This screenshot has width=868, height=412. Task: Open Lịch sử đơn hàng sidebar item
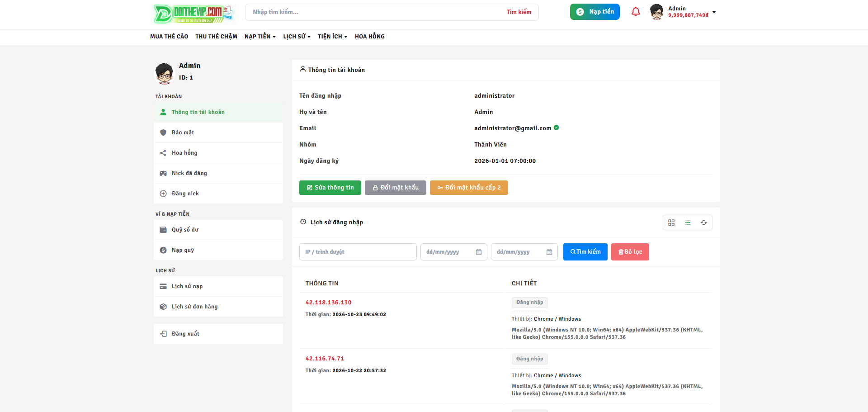tap(218, 307)
